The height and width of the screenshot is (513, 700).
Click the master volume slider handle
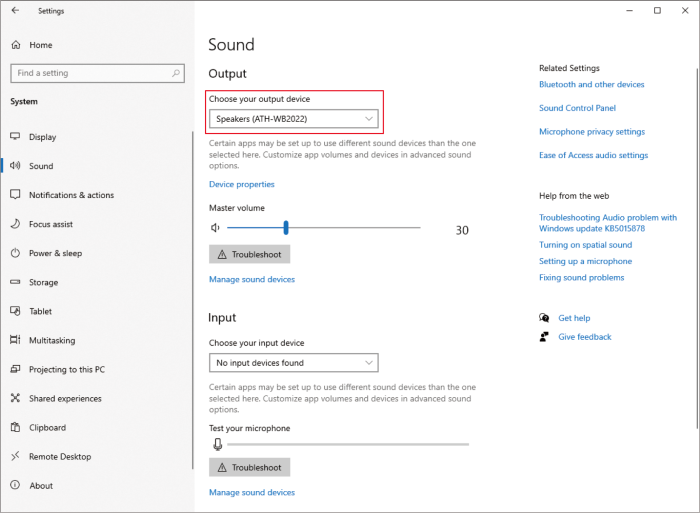(286, 228)
